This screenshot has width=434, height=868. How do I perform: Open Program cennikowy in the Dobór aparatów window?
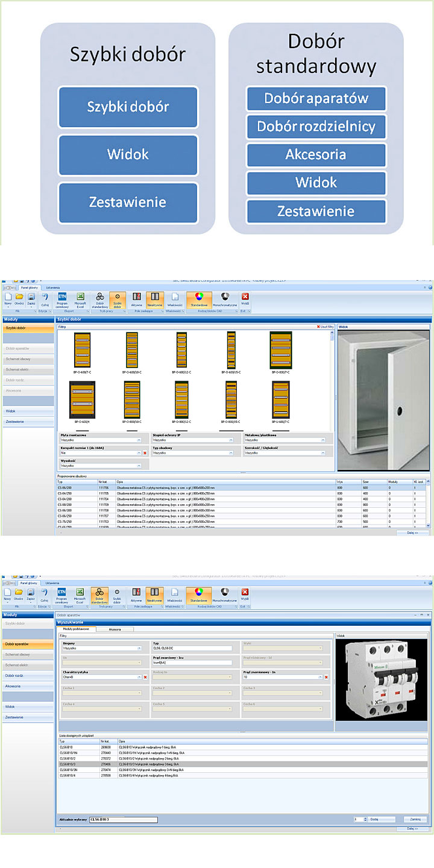[62, 596]
